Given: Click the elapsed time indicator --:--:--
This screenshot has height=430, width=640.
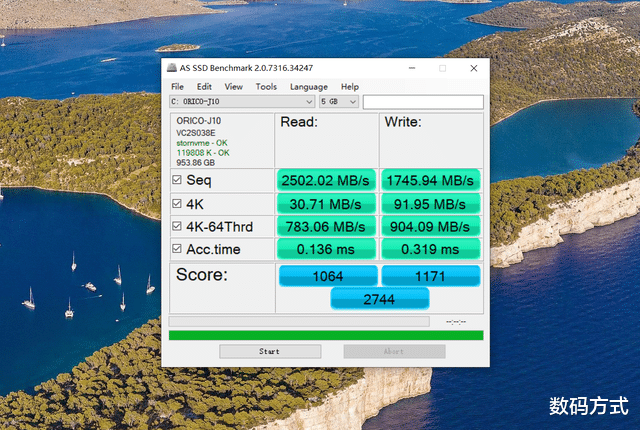Looking at the screenshot, I should click(x=456, y=322).
